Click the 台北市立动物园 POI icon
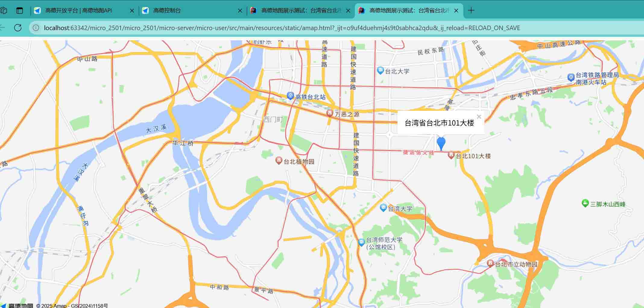Screen dimensions: 644x308 [x=490, y=264]
